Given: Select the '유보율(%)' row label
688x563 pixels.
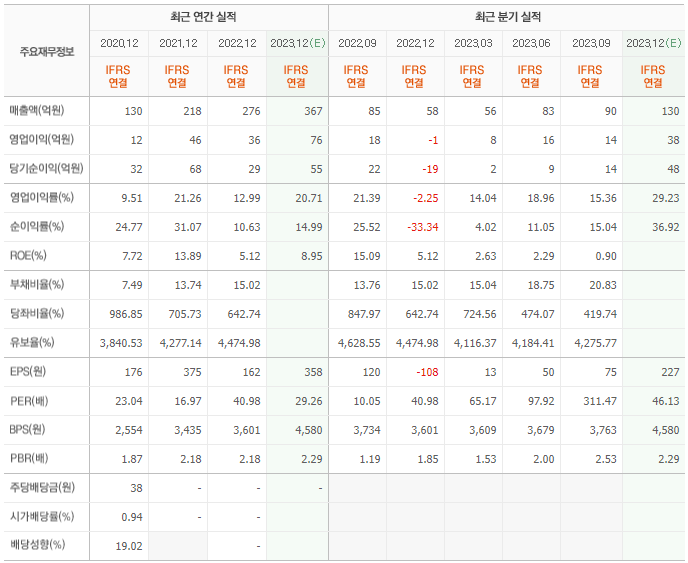Looking at the screenshot, I should pyautogui.click(x=32, y=342).
